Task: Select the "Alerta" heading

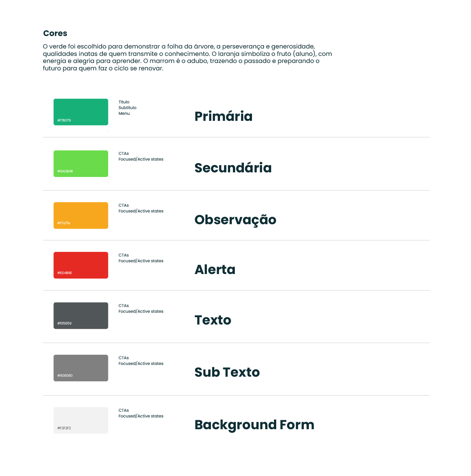Action: 215,270
